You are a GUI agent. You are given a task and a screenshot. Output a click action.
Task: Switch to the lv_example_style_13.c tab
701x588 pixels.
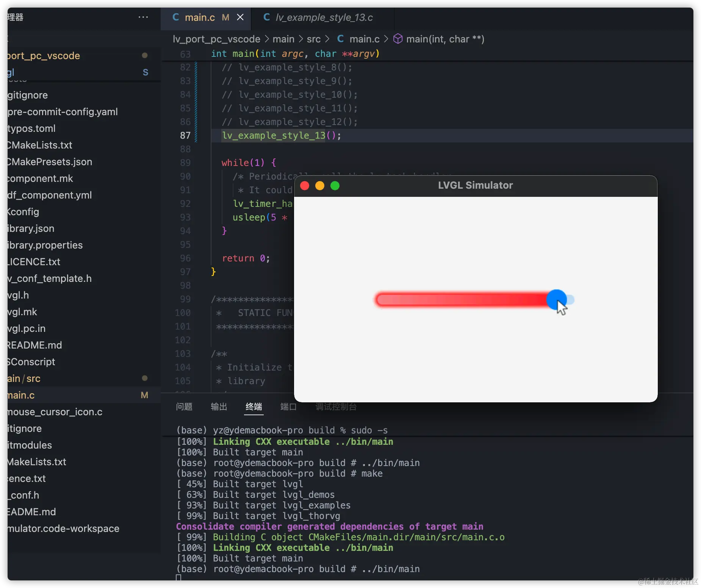[x=324, y=17]
